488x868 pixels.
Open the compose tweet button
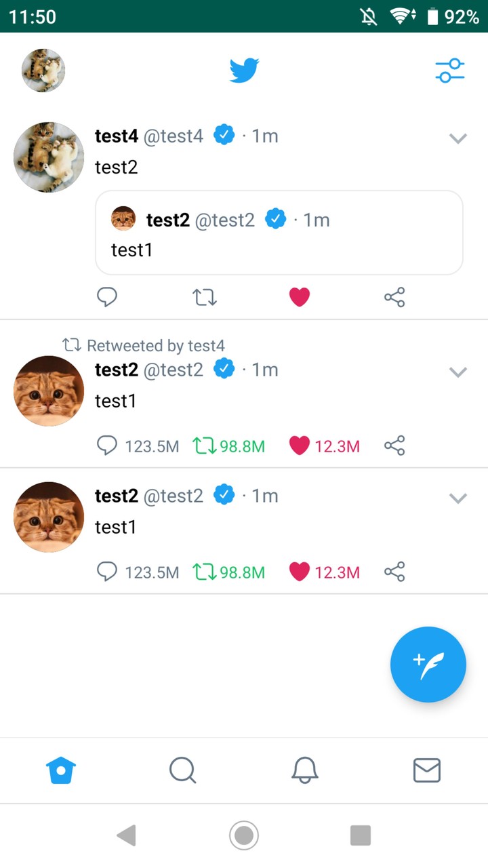tap(428, 665)
